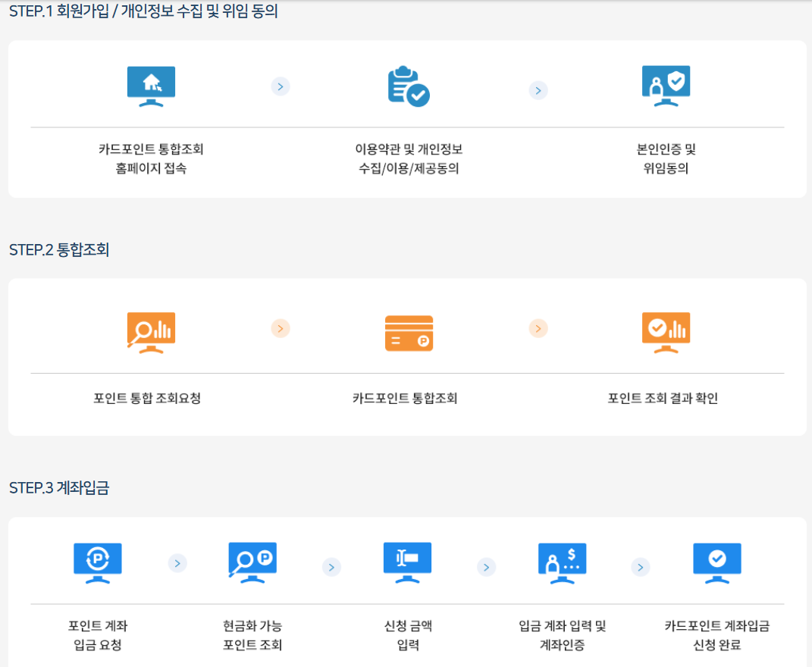Screen dimensions: 812x667
Task: Click the 본인인증 및 위임동의 text label
Action: 665,158
